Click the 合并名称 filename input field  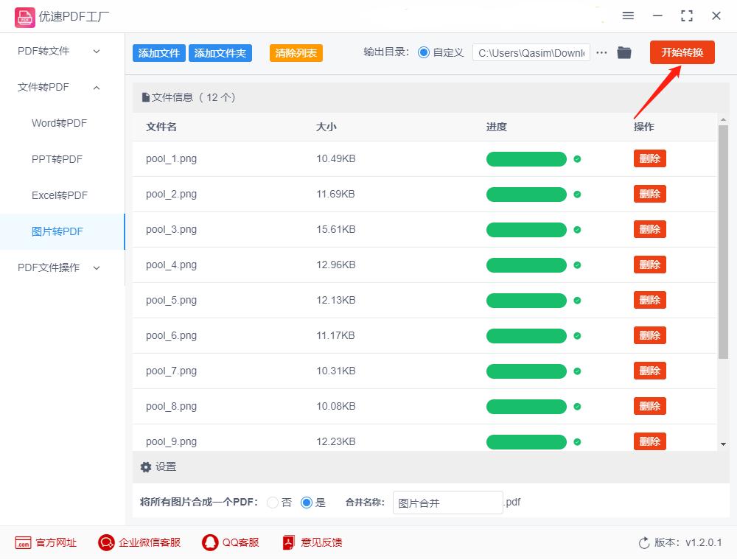coord(447,502)
